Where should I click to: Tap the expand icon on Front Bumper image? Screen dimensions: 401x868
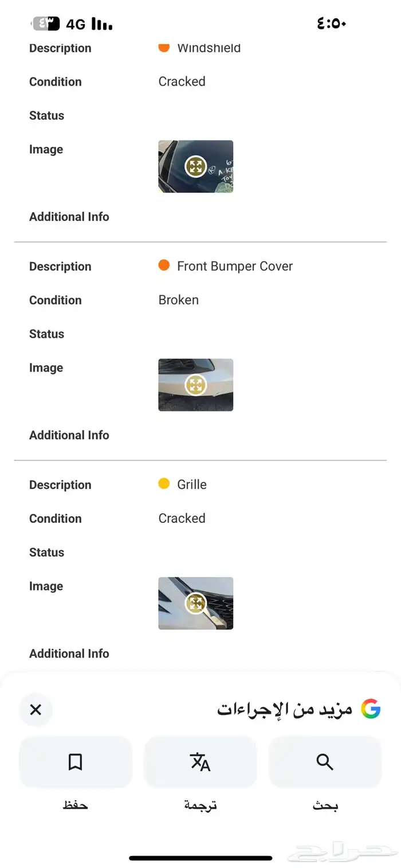pos(196,385)
